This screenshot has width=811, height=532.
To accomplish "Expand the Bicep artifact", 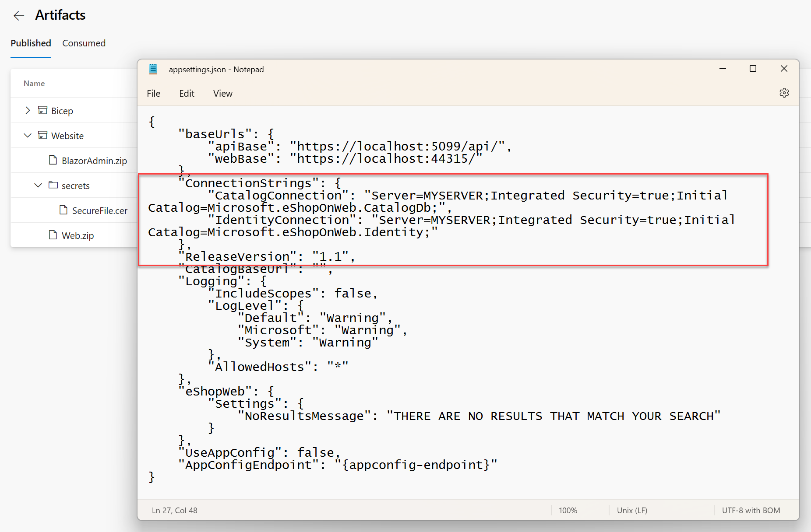I will click(28, 110).
